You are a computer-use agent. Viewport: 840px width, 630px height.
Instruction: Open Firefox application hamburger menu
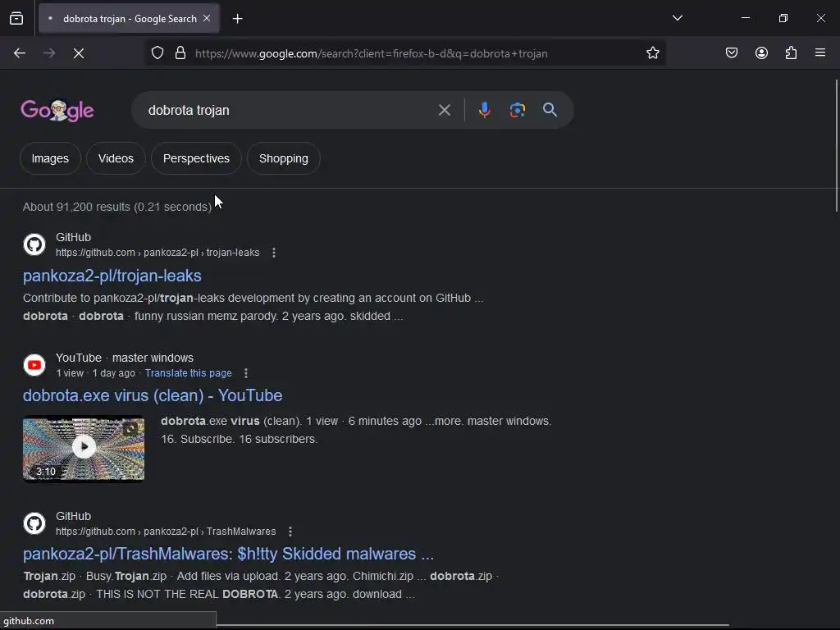click(x=820, y=52)
